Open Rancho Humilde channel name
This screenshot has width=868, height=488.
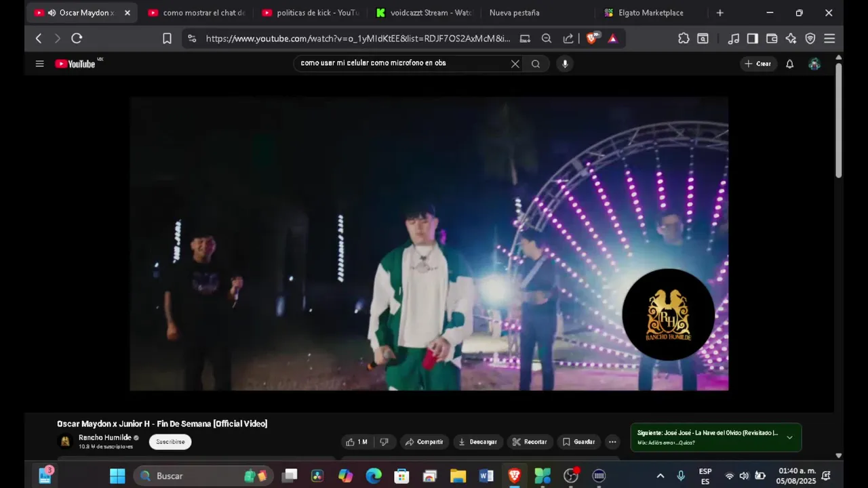[104, 438]
